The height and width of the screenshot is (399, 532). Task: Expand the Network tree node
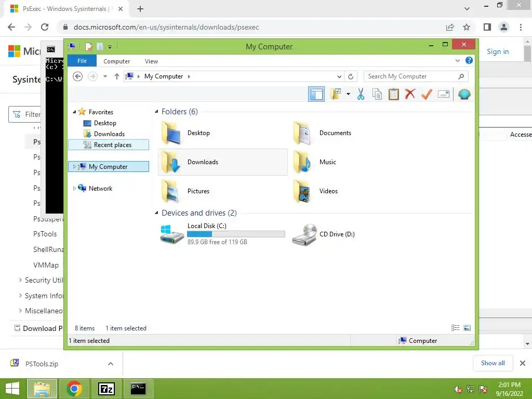74,188
